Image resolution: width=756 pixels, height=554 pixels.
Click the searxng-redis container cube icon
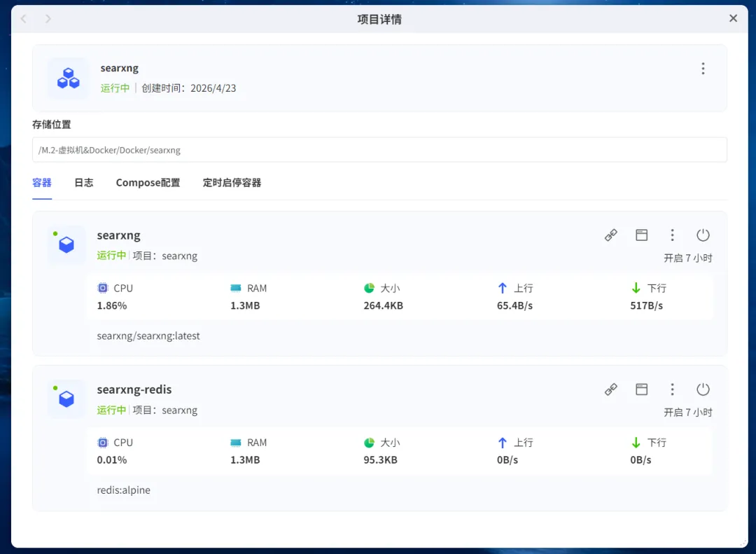(66, 399)
